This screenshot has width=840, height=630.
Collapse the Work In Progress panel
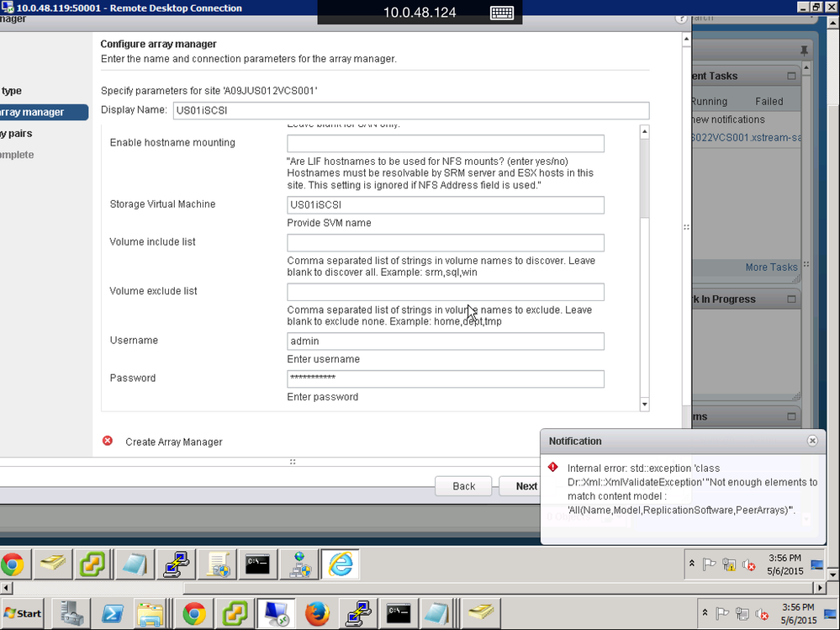coord(790,299)
